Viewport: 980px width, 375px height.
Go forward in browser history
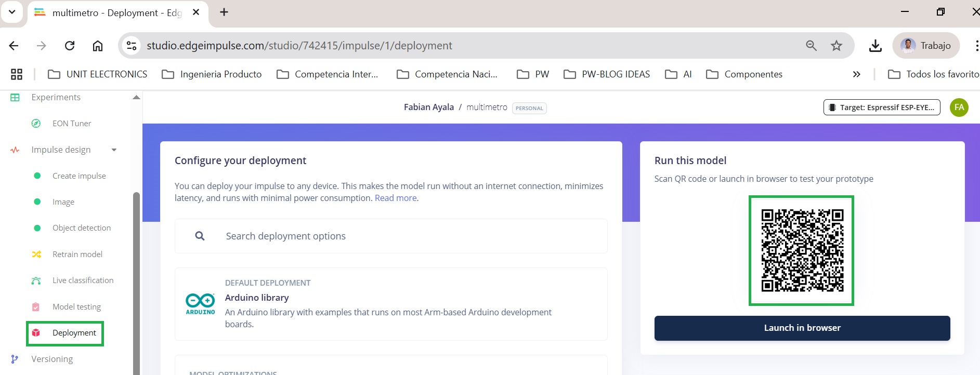(42, 46)
